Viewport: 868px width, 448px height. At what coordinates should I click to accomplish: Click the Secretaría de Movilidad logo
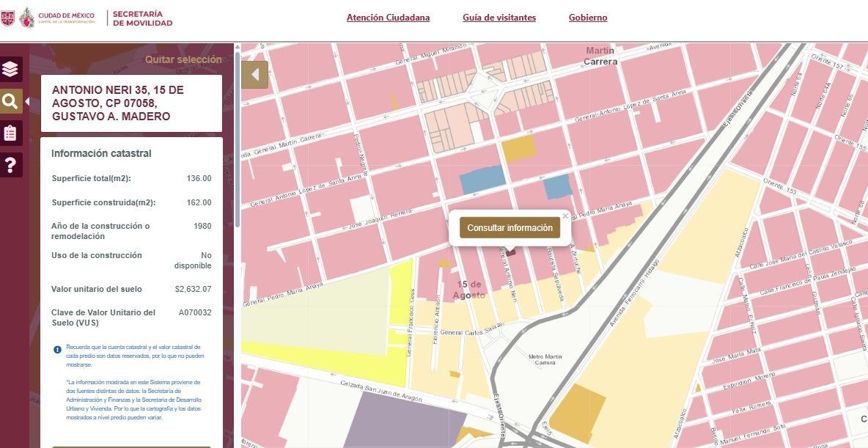[142, 18]
